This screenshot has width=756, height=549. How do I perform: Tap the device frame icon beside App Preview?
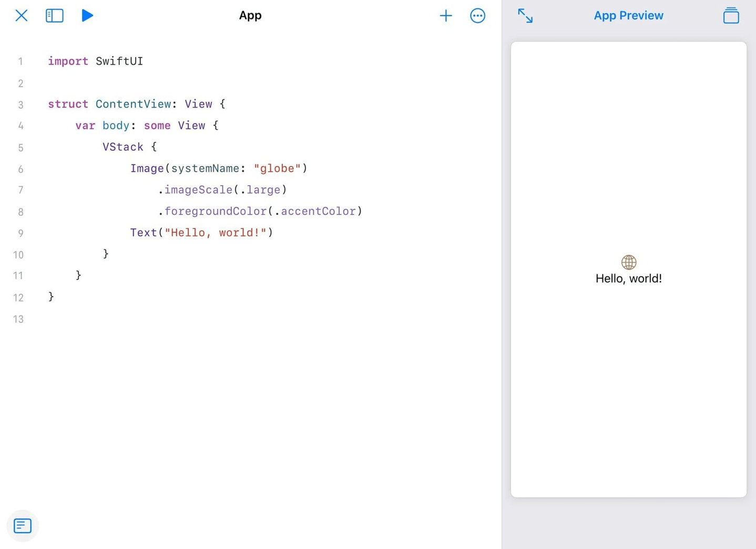pos(731,15)
